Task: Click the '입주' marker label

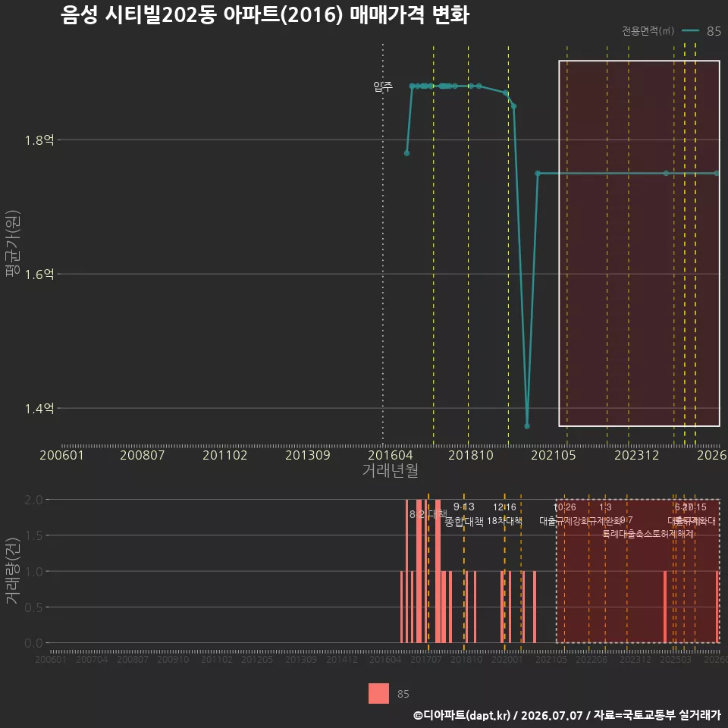Action: click(x=383, y=86)
